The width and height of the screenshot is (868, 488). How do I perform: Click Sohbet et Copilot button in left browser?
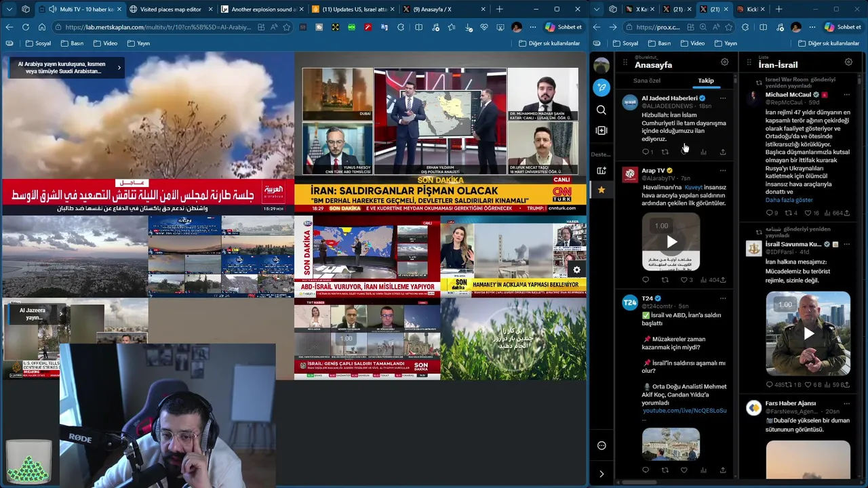click(x=563, y=27)
